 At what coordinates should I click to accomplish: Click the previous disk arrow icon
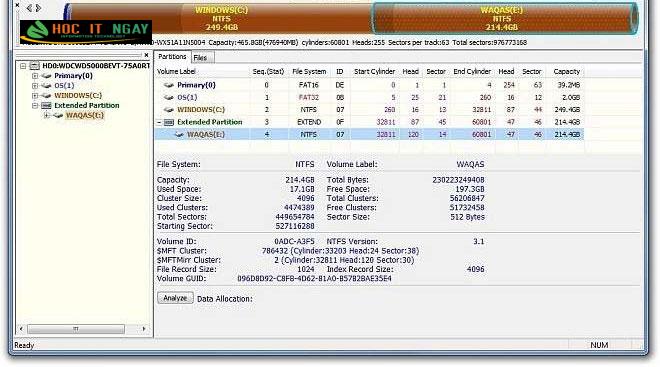[x=29, y=8]
